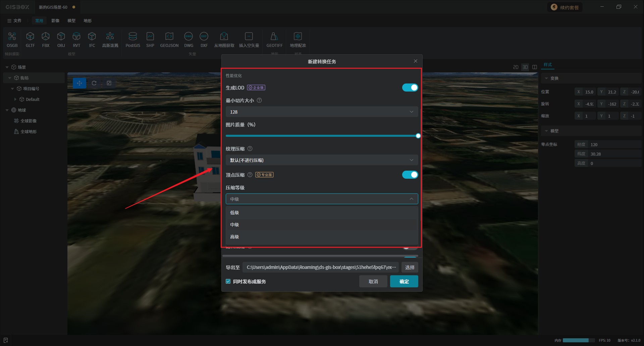Choose 高级 from compression level list
The height and width of the screenshot is (346, 644).
[x=234, y=237]
